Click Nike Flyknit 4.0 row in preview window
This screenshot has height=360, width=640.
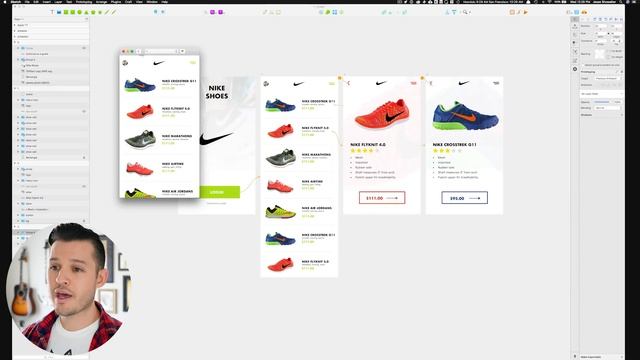tap(160, 112)
